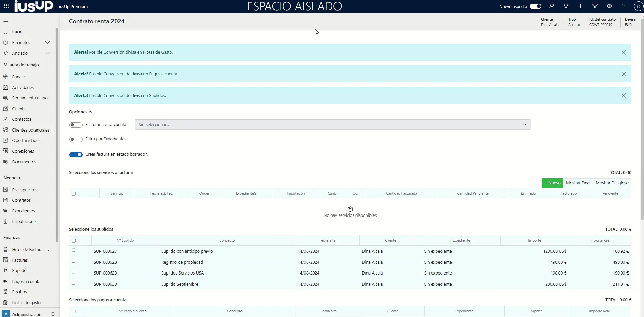644x317 pixels.
Task: Click the plus quick-create icon
Action: (580, 6)
